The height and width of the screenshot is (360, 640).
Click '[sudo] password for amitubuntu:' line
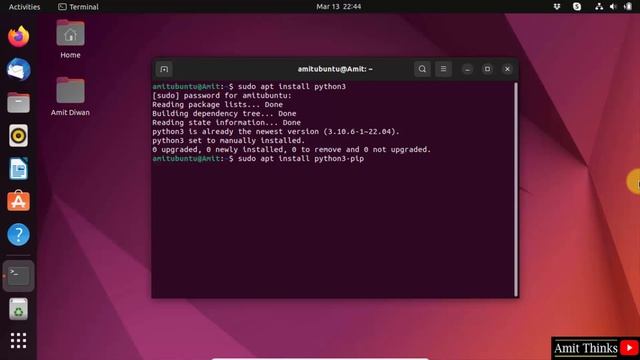tap(222, 96)
